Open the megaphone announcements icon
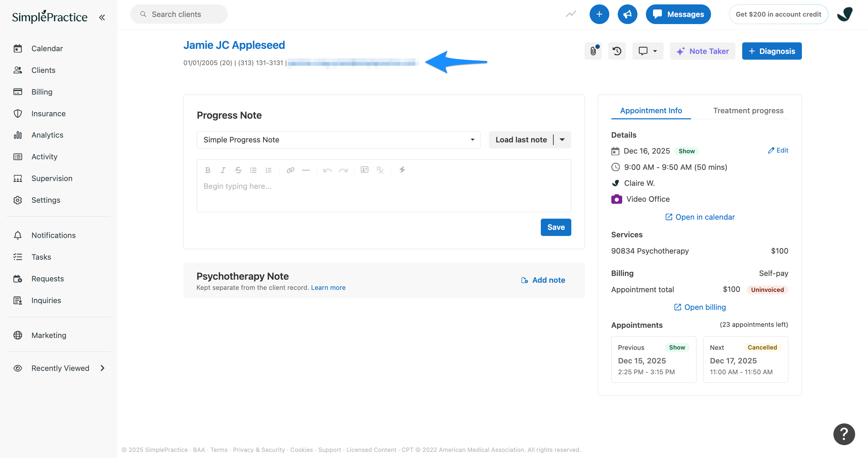This screenshot has width=868, height=458. pyautogui.click(x=627, y=14)
